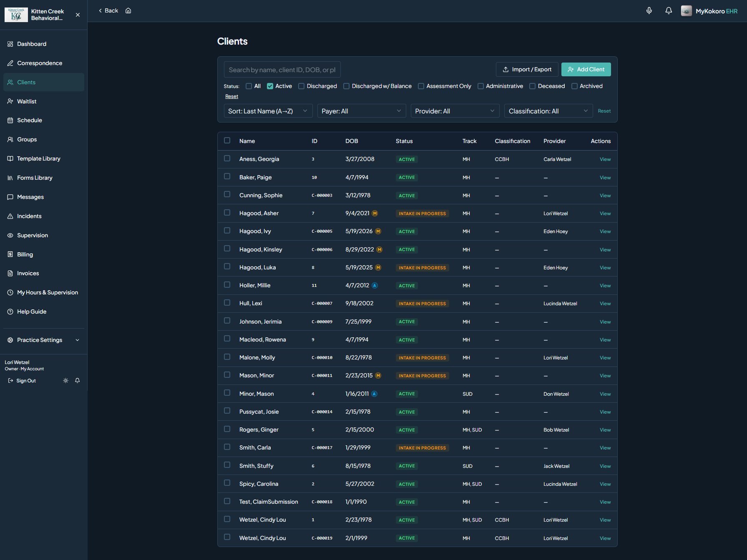Open the Sort: Last Name dropdown
Viewport: 747px width, 560px height.
[268, 111]
